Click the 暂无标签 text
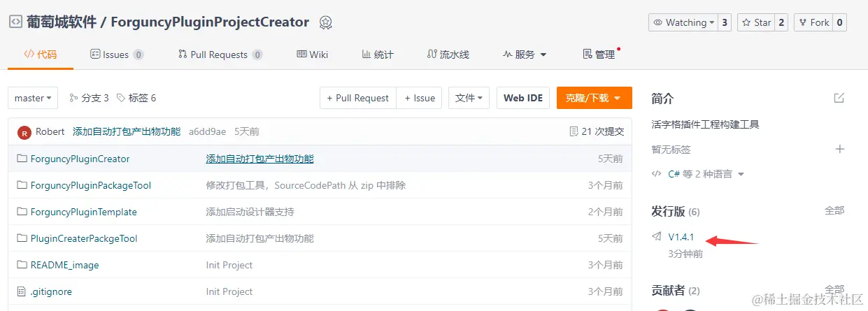 pyautogui.click(x=671, y=149)
